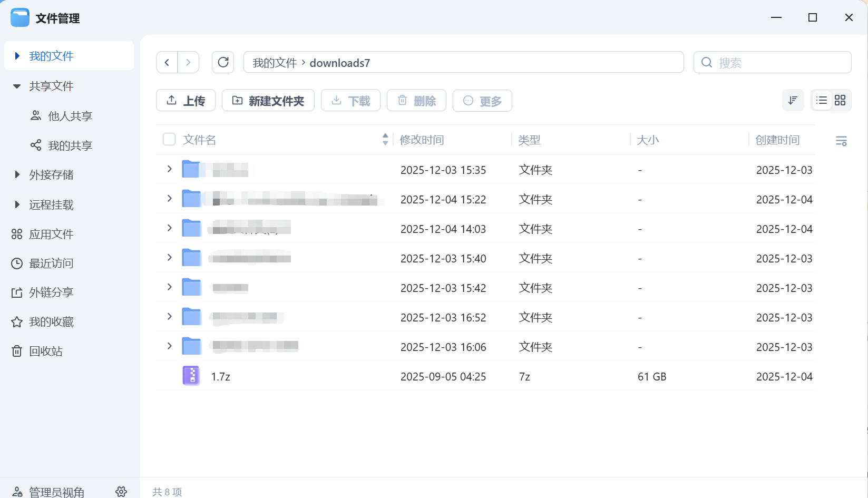Enable the select-all checkbox in the header
Viewport: 868px width, 498px height.
(x=169, y=139)
